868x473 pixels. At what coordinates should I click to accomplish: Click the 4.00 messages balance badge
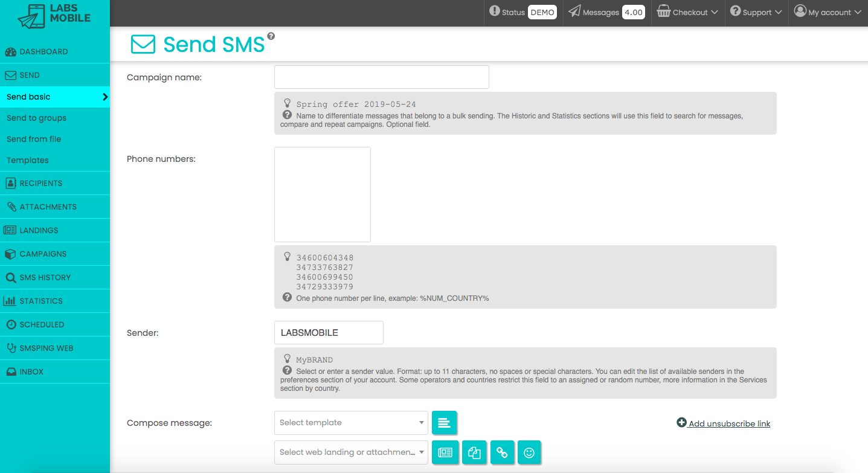pos(633,12)
